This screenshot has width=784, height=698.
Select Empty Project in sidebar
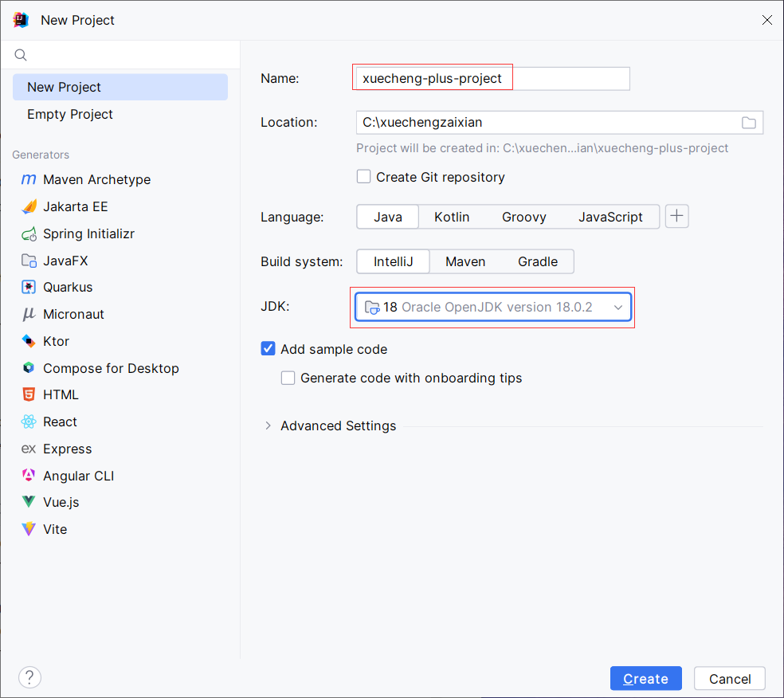[x=120, y=114]
